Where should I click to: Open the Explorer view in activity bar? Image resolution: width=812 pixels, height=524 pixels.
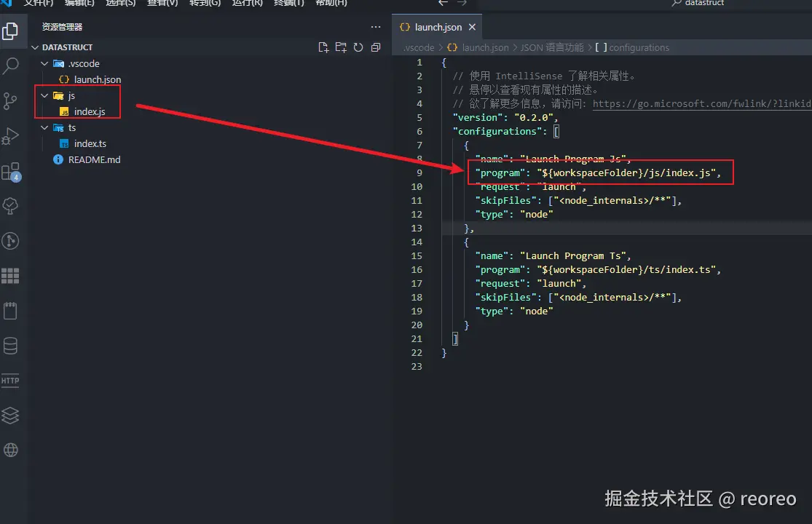tap(10, 31)
